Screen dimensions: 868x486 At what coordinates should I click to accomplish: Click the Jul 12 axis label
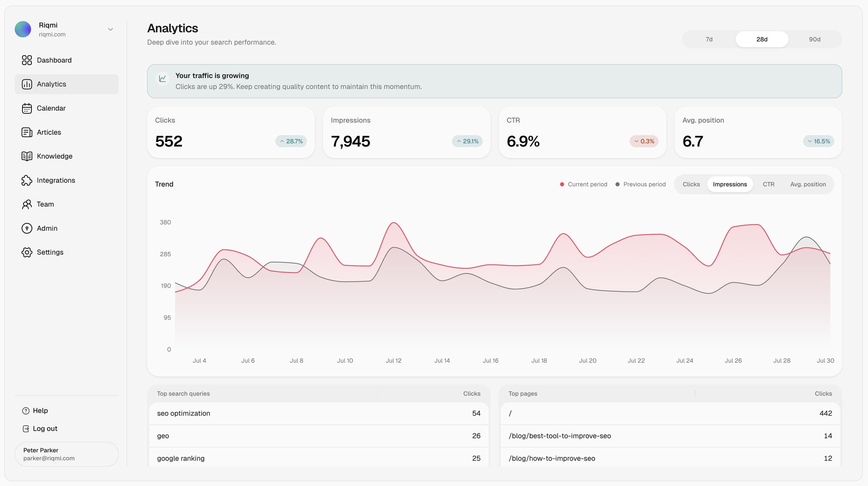click(x=393, y=361)
